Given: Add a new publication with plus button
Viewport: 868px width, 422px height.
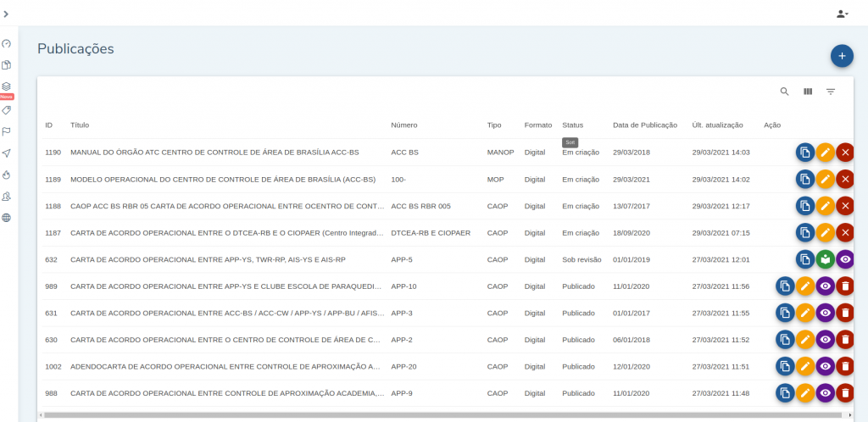Looking at the screenshot, I should point(842,56).
